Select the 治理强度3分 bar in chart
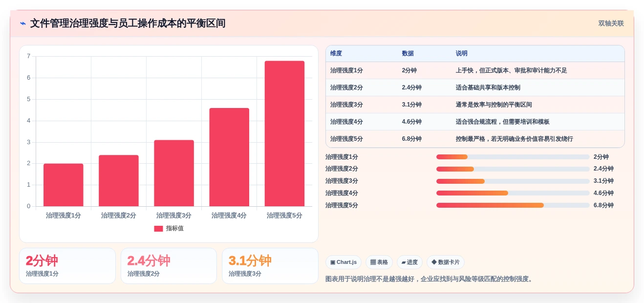Image resolution: width=644 pixels, height=303 pixels. 174,173
